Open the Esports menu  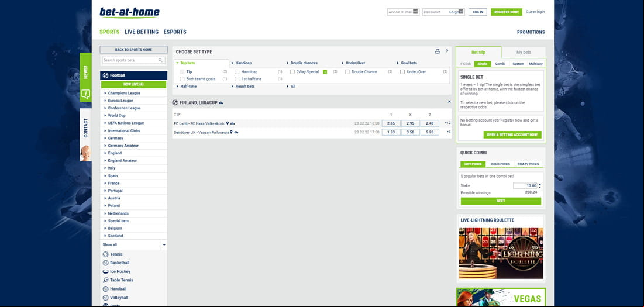[x=175, y=32]
